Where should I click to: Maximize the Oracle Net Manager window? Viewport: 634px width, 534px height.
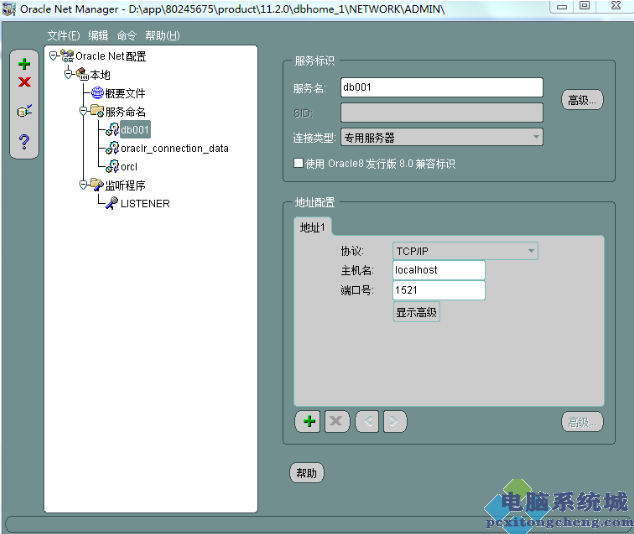point(584,6)
